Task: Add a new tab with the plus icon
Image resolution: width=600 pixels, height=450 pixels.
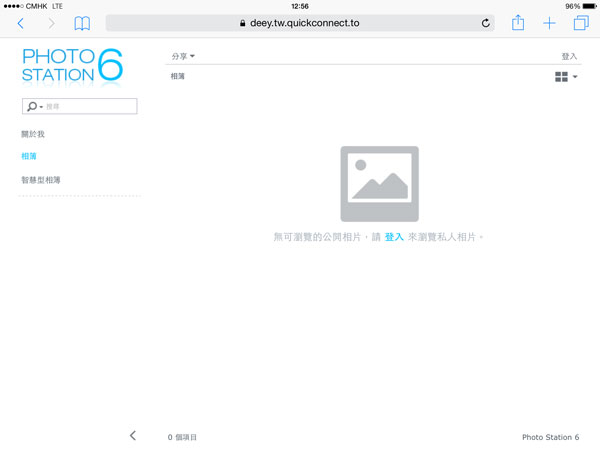Action: [549, 23]
